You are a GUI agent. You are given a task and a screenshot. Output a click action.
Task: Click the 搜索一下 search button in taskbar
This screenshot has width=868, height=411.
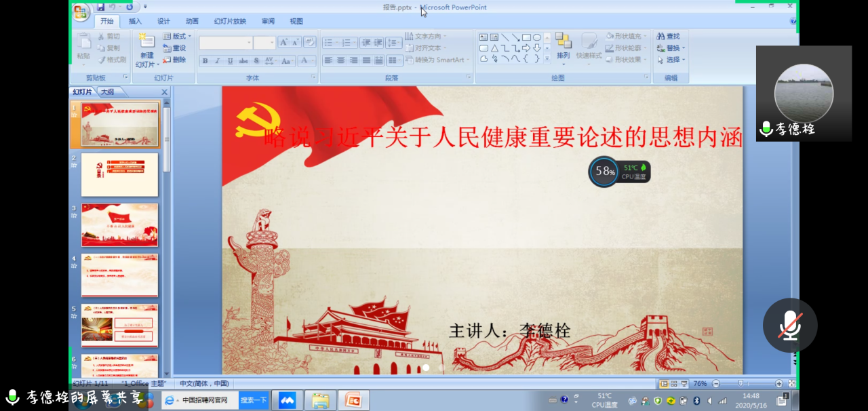[x=254, y=400]
